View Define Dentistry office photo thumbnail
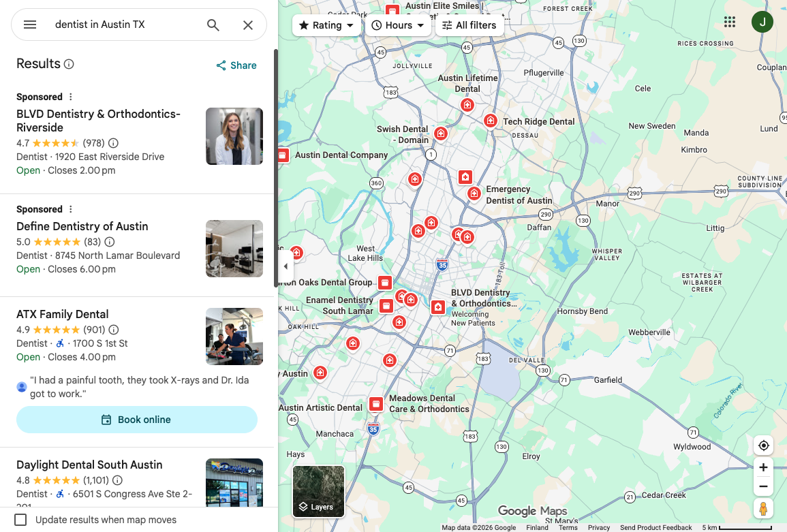 point(234,249)
